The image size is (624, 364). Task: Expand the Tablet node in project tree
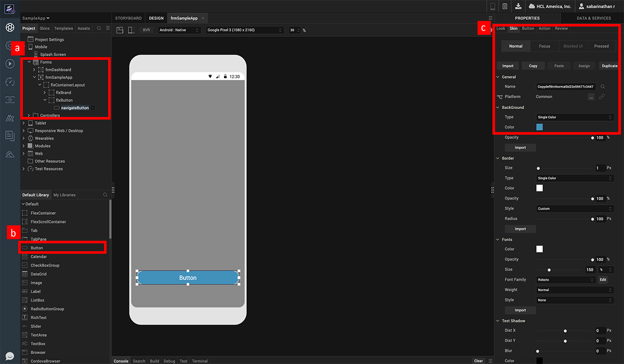(23, 123)
